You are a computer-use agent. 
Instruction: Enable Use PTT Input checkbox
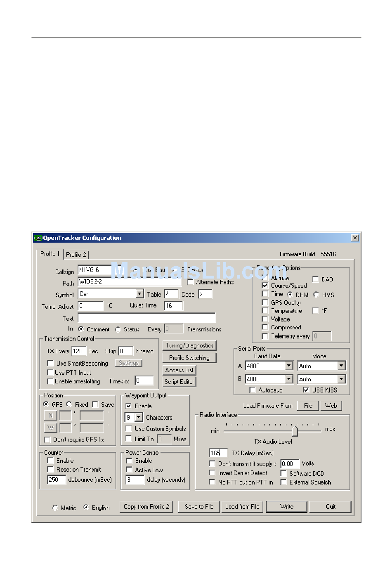click(x=50, y=372)
